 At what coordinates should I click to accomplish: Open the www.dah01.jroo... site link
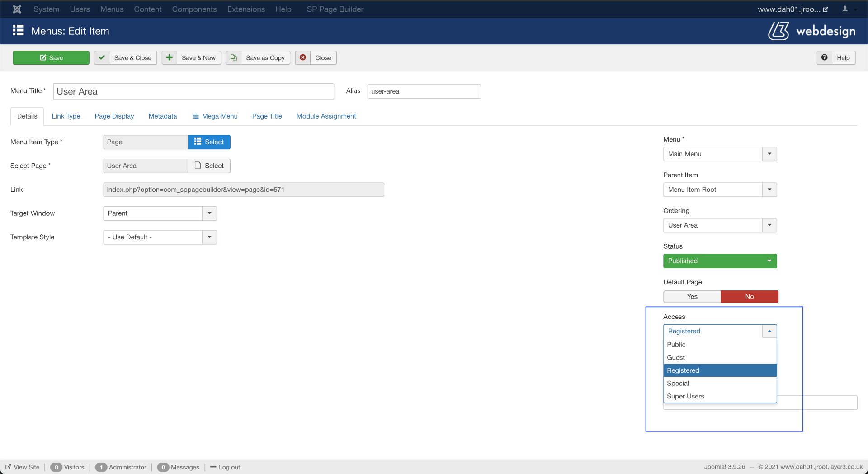[793, 9]
